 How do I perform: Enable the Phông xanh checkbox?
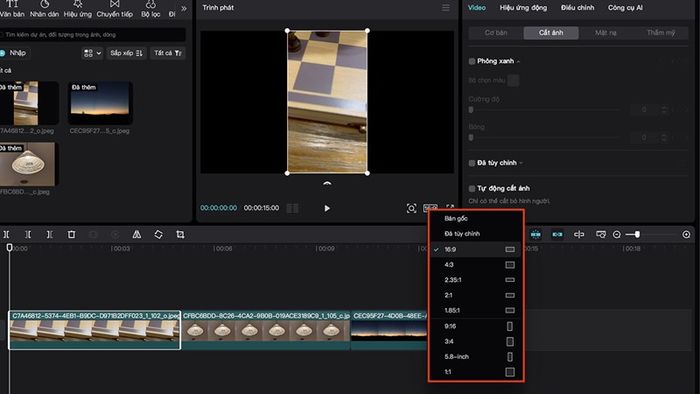[472, 61]
